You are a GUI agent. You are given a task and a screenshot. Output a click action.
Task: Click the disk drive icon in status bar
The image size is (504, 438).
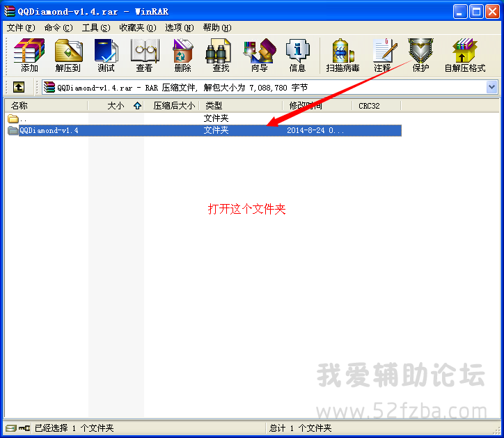pyautogui.click(x=11, y=428)
